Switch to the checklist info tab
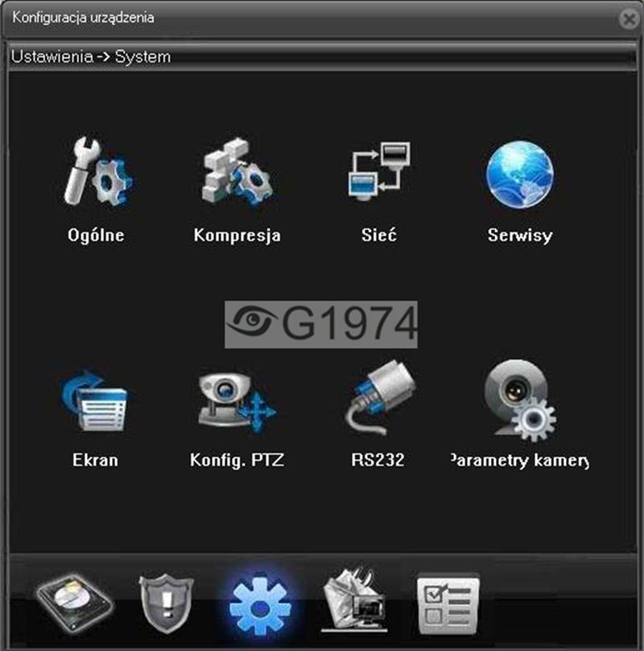The width and height of the screenshot is (644, 651). pyautogui.click(x=448, y=604)
